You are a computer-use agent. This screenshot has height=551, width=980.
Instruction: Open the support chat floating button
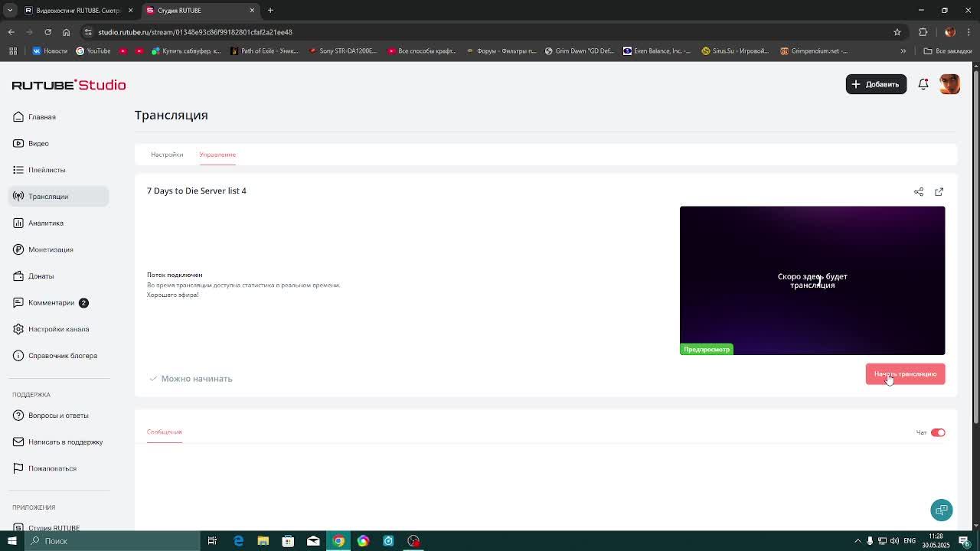click(942, 510)
